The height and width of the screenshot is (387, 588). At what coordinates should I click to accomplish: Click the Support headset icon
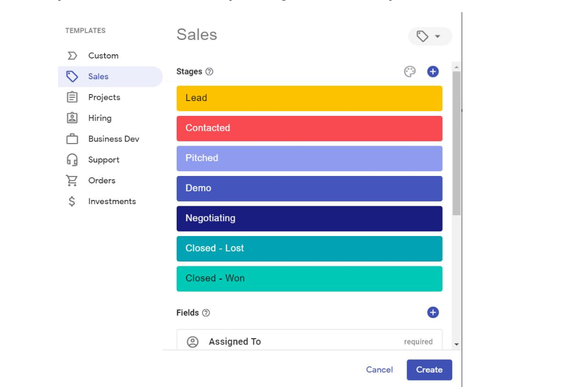[72, 160]
